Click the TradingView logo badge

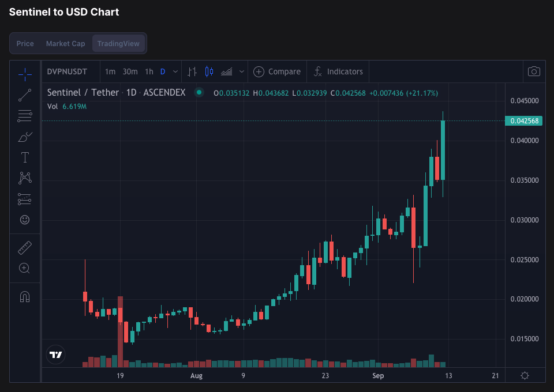[56, 355]
